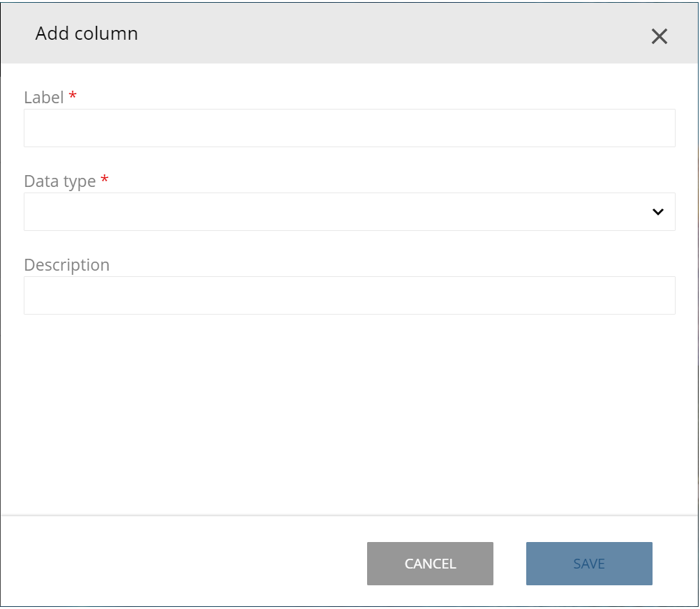The width and height of the screenshot is (700, 609).
Task: Click the Data type label text
Action: (61, 181)
